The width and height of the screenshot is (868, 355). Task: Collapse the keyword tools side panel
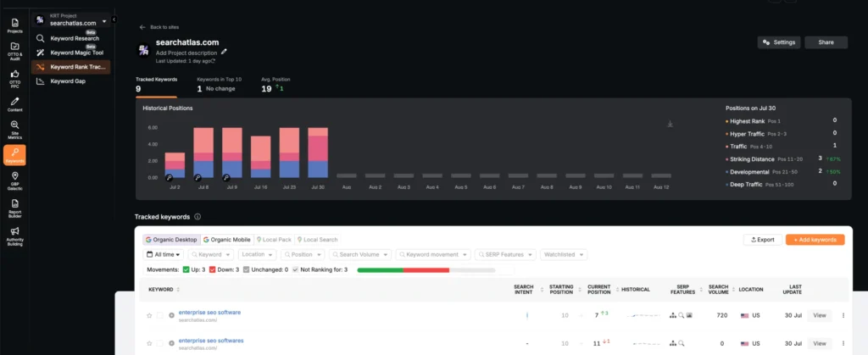coord(114,19)
